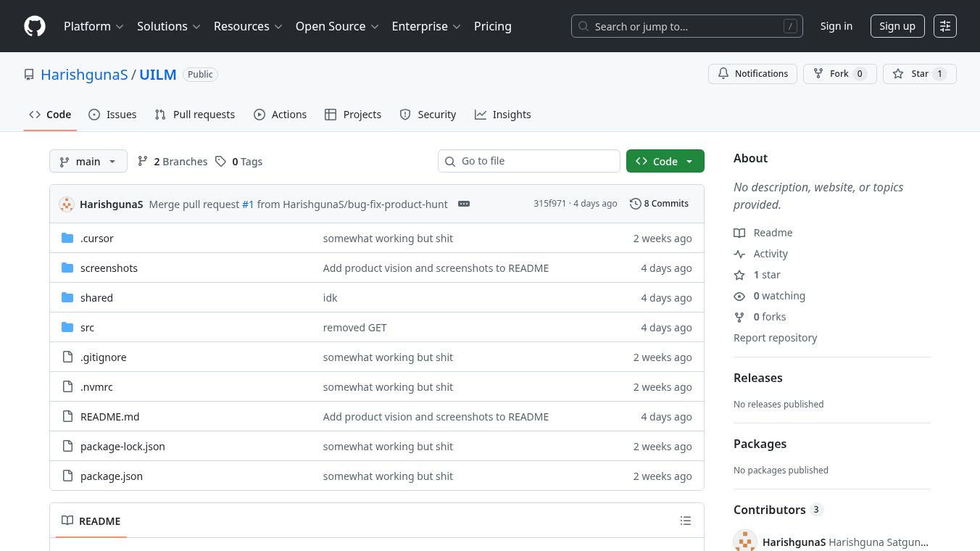Open the Pull requests tab
Image resolution: width=980 pixels, height=551 pixels.
coord(194,115)
